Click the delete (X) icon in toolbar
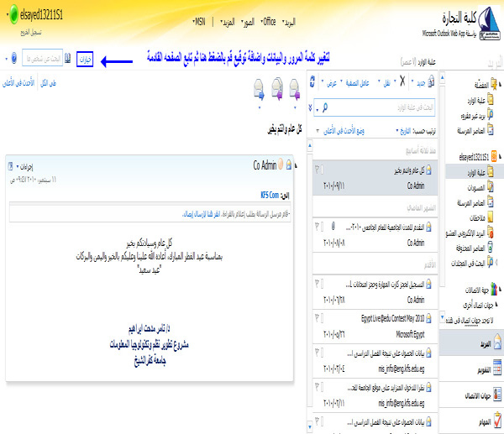 (404, 84)
